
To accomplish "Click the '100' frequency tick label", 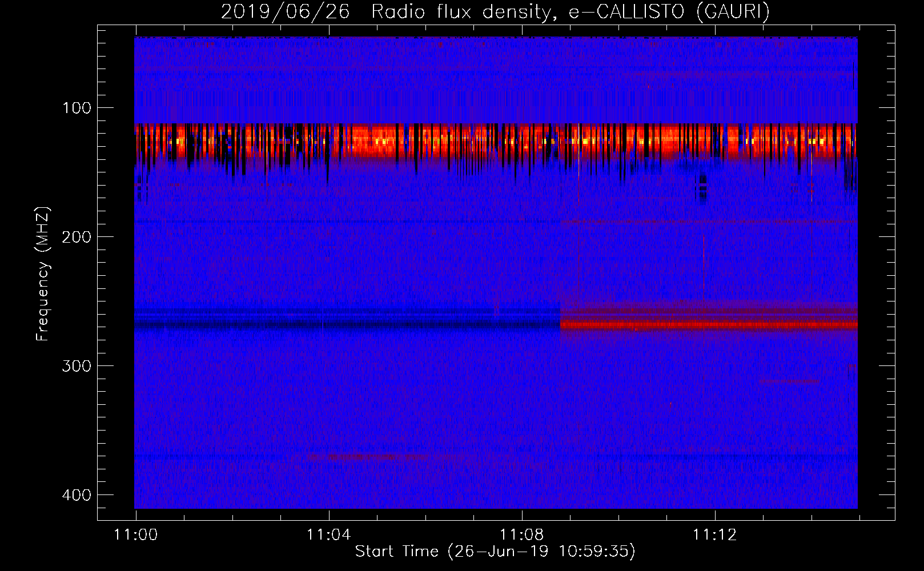I will [x=77, y=108].
